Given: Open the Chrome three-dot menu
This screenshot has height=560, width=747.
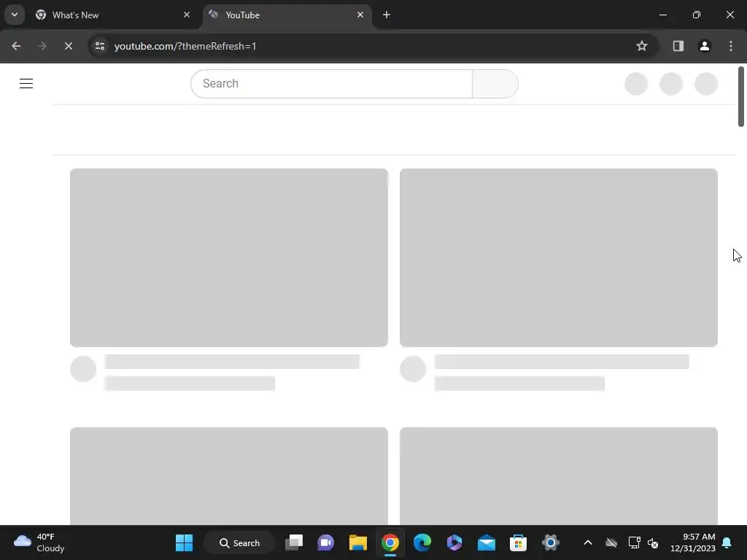Looking at the screenshot, I should tap(731, 46).
